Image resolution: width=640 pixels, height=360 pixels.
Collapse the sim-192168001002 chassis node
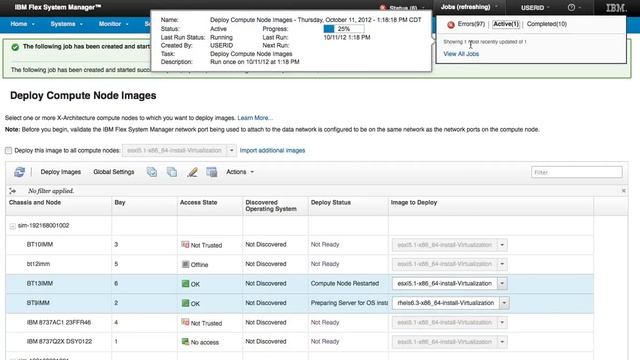13,226
